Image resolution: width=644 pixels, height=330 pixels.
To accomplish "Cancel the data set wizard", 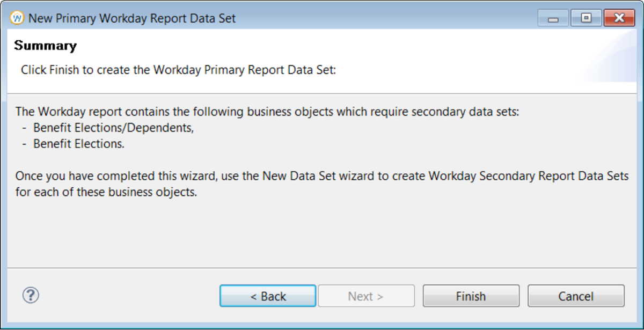I will pos(576,296).
